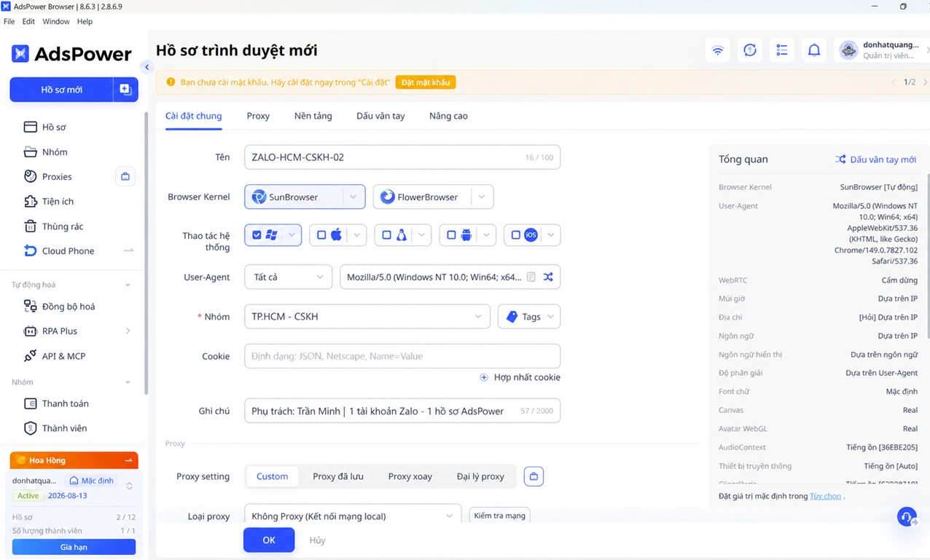Viewport: 930px width, 560px height.
Task: Click the Đặt mật khẩu button
Action: coord(426,82)
